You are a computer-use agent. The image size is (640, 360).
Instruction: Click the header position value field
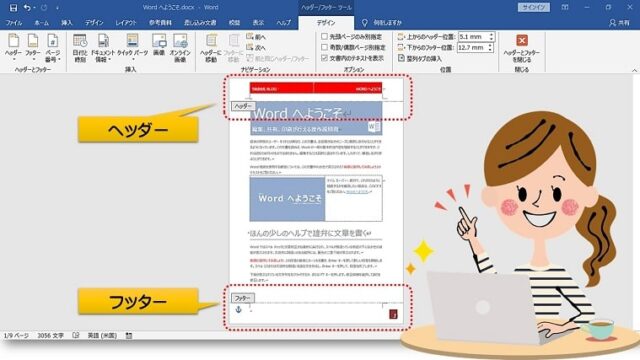(x=473, y=37)
